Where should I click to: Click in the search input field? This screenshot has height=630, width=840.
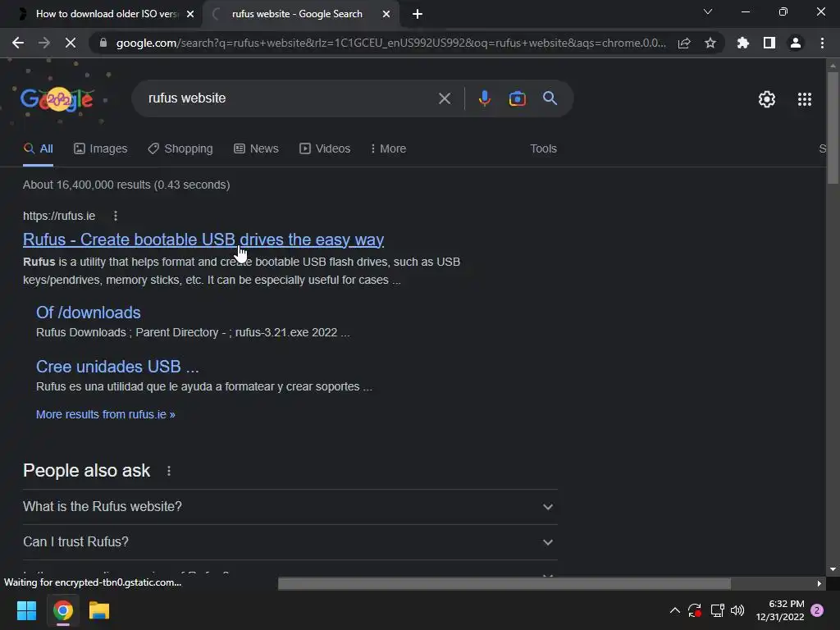pyautogui.click(x=290, y=98)
